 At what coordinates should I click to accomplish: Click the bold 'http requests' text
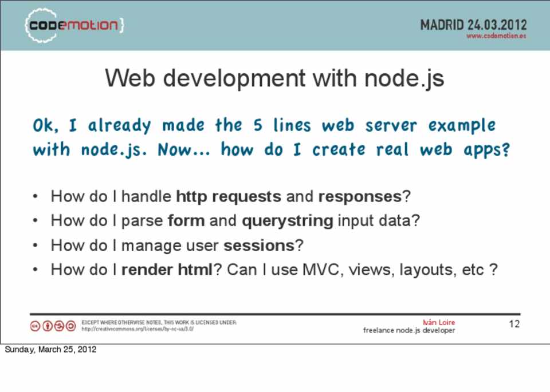point(229,196)
